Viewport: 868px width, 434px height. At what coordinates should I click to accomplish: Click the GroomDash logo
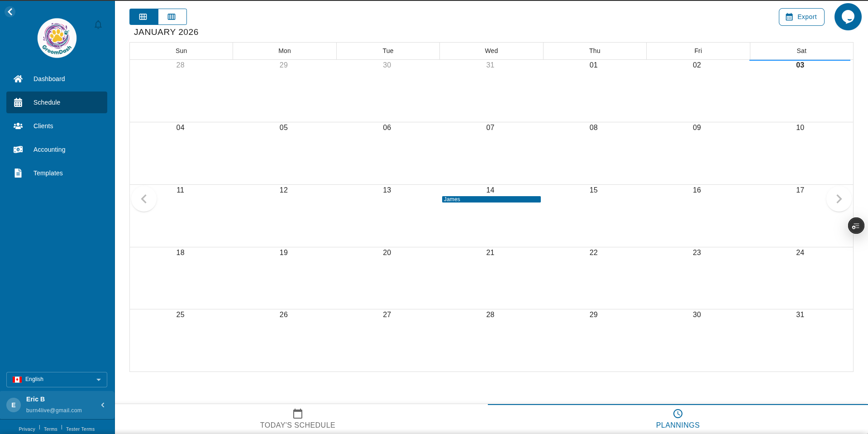pyautogui.click(x=57, y=38)
